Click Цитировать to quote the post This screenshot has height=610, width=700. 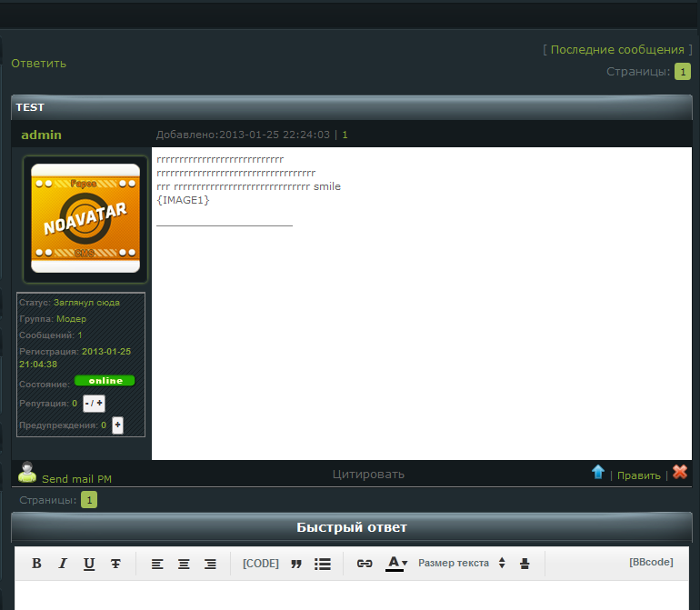click(x=368, y=474)
